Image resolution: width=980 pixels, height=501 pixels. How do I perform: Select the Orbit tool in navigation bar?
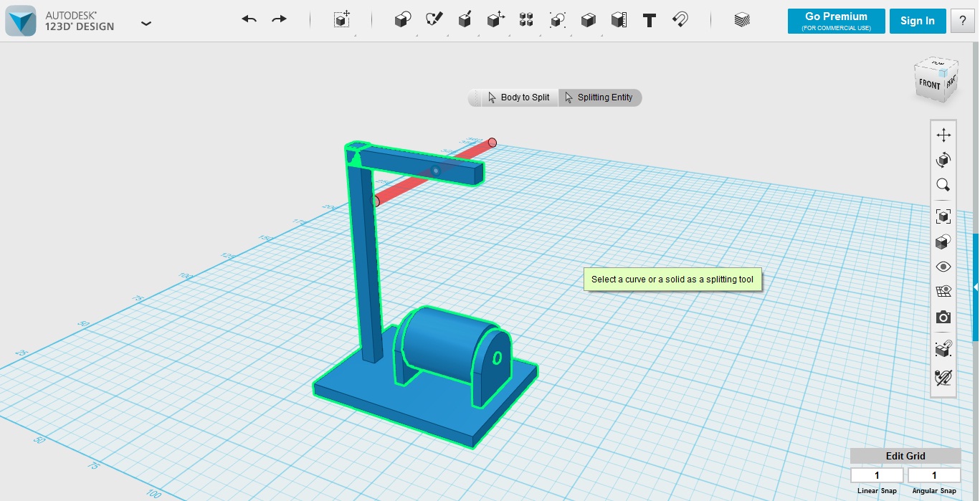(943, 160)
